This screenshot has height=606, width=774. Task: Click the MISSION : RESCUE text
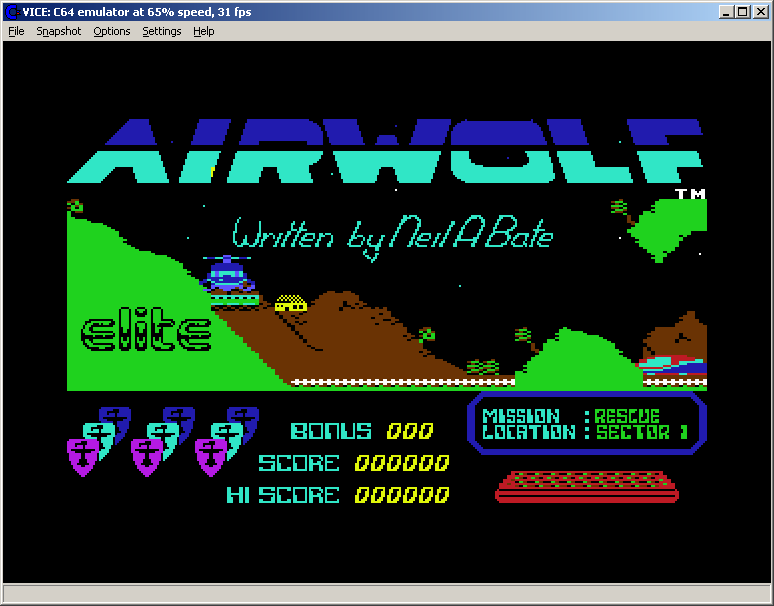point(571,416)
